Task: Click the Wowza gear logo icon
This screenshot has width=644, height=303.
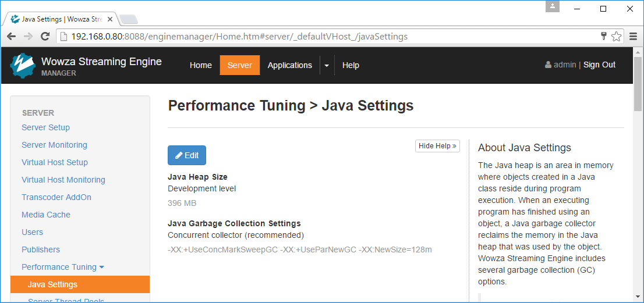Action: point(23,65)
